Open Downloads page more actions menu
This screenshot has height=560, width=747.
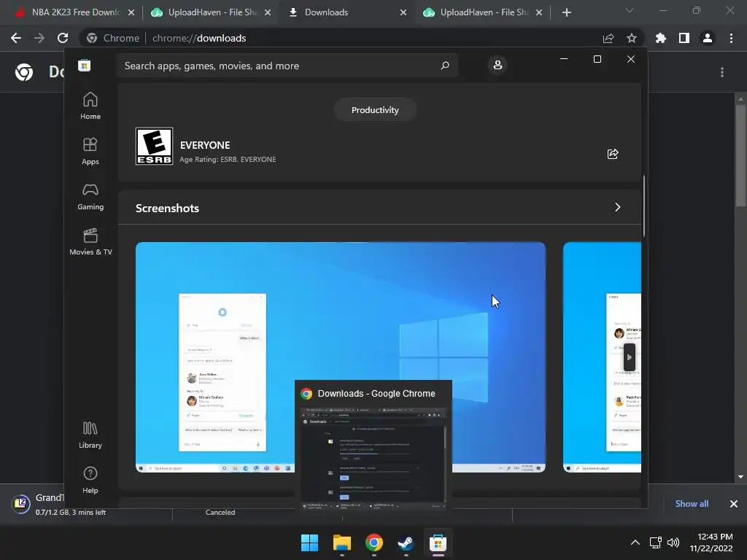click(722, 72)
